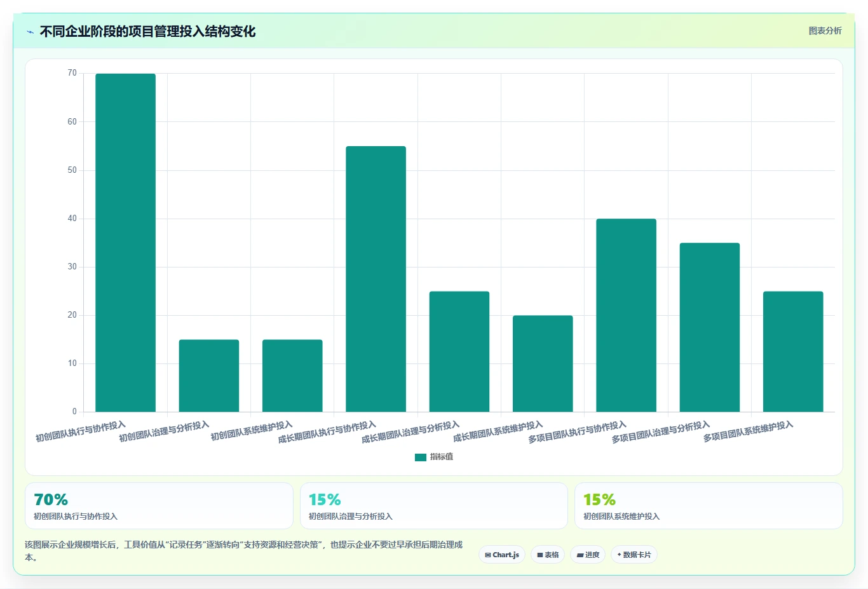
Task: Click x-axis label 成长期团队系统维护投入
Action: 498,431
